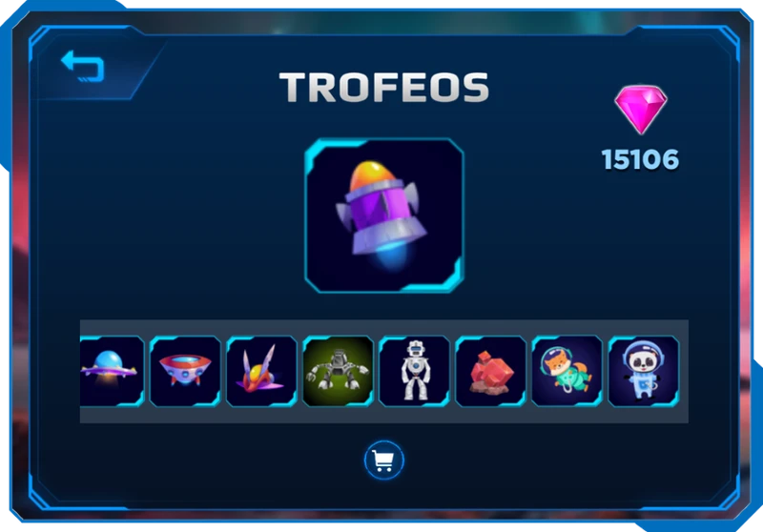Click the dome of the flying saucer

click(109, 359)
